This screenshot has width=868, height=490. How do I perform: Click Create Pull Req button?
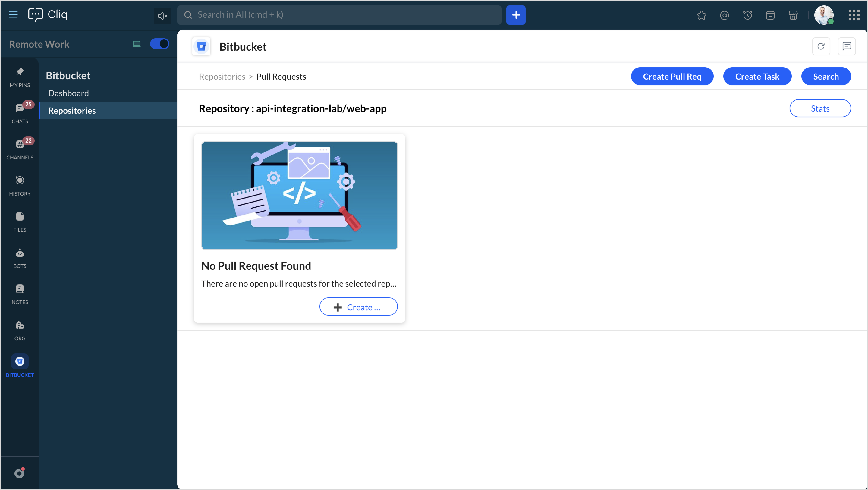pos(672,77)
